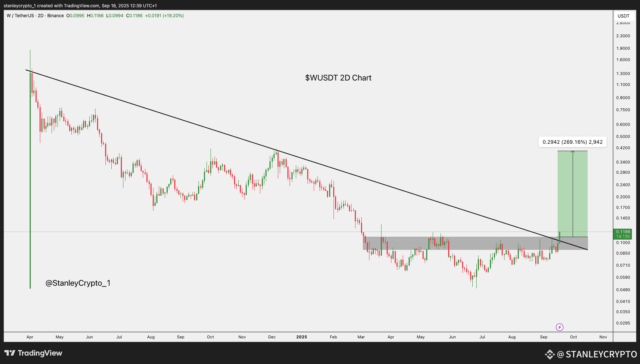
Task: Click the 0.1700 price axis label
Action: 623,207
